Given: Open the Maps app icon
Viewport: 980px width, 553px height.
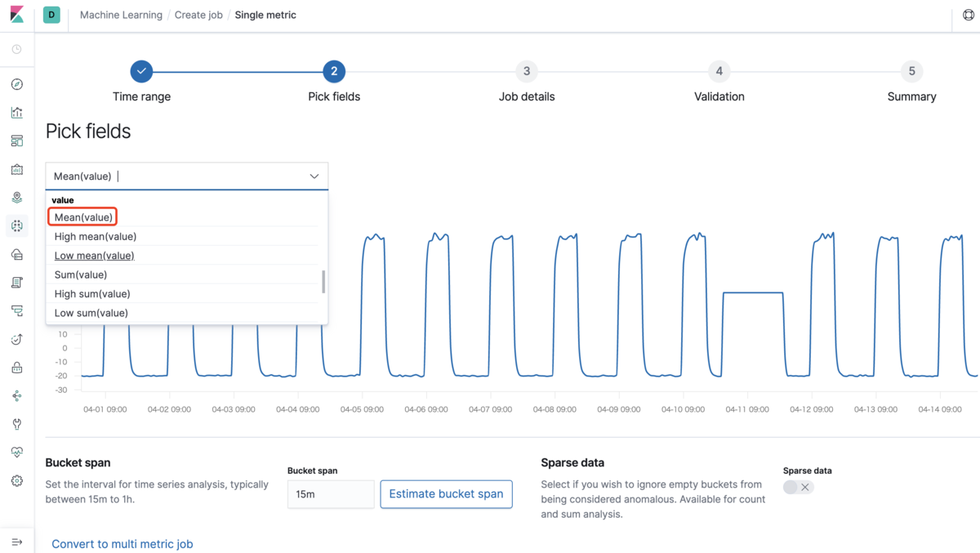Looking at the screenshot, I should coord(16,198).
